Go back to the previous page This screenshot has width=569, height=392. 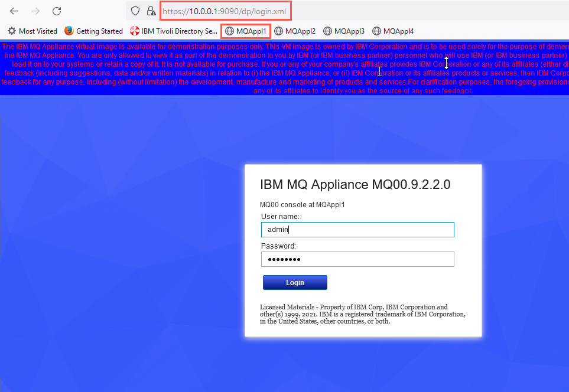(14, 11)
